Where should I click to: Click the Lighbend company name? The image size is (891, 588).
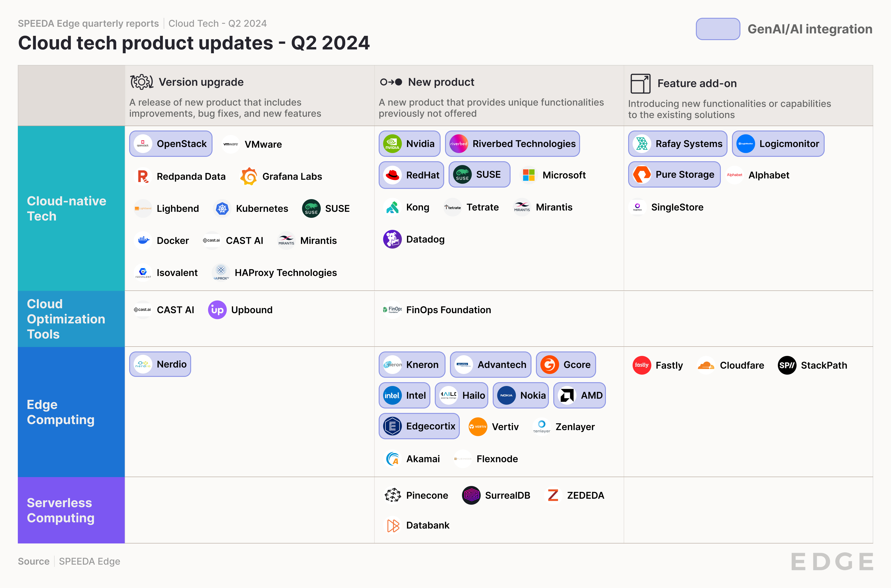pyautogui.click(x=178, y=208)
